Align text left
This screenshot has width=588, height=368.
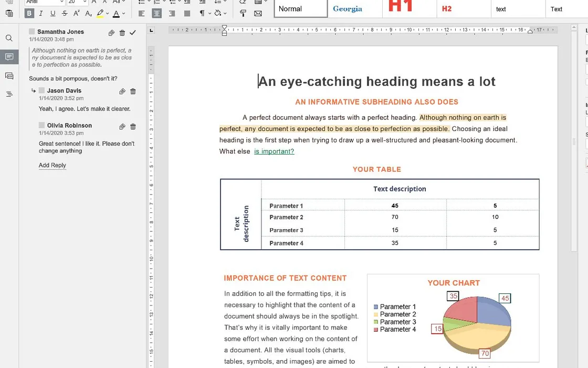pos(141,14)
